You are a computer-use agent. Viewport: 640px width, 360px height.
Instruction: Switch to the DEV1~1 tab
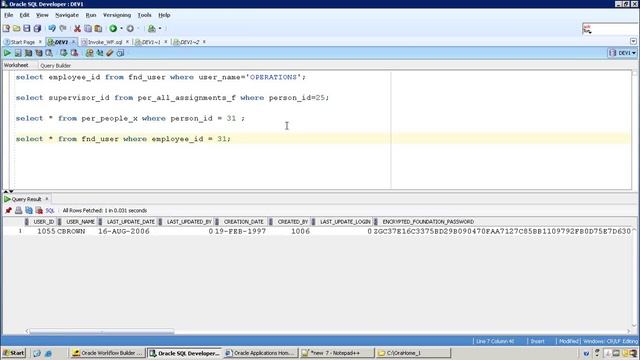pos(150,42)
